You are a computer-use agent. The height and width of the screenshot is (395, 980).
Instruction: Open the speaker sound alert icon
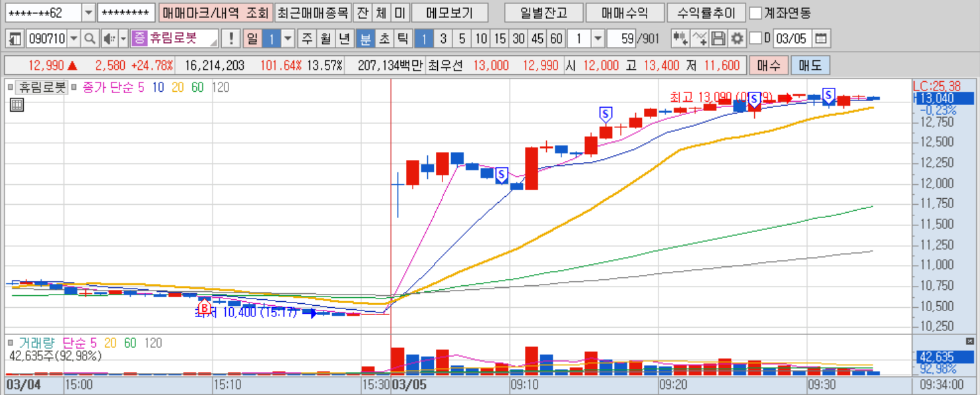[x=109, y=38]
